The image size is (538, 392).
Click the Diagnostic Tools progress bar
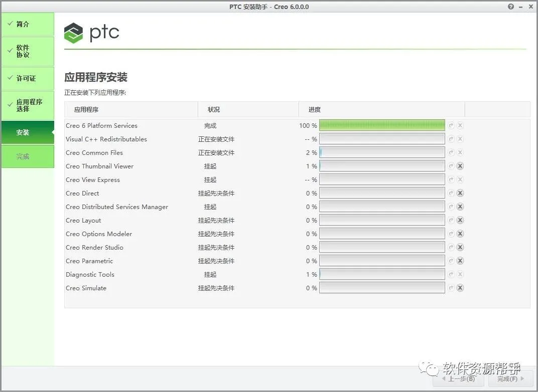click(382, 275)
